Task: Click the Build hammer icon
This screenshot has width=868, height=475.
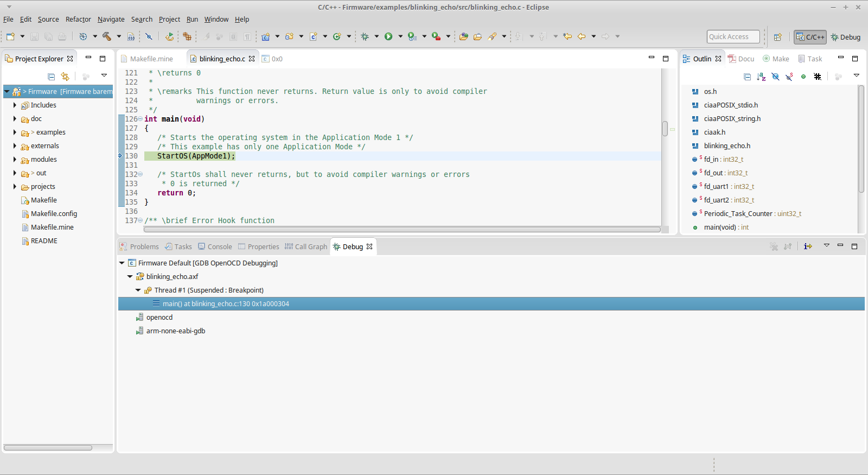Action: coord(107,36)
